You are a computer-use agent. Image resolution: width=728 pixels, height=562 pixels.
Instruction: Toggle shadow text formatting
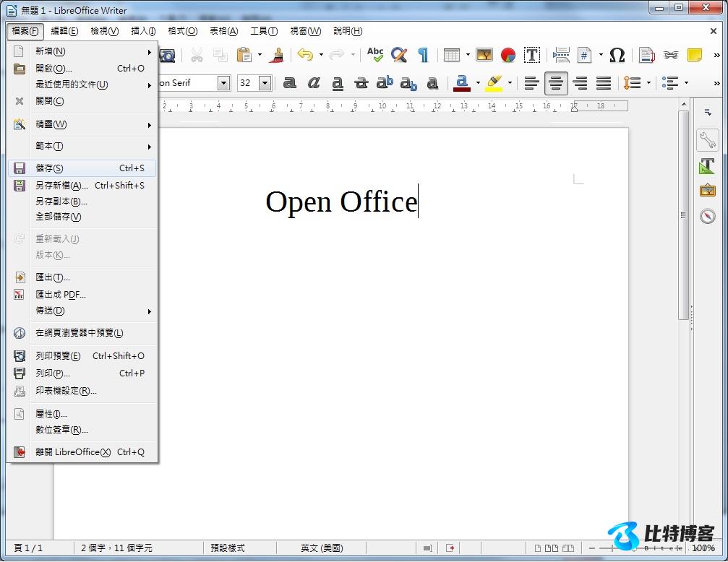click(433, 83)
